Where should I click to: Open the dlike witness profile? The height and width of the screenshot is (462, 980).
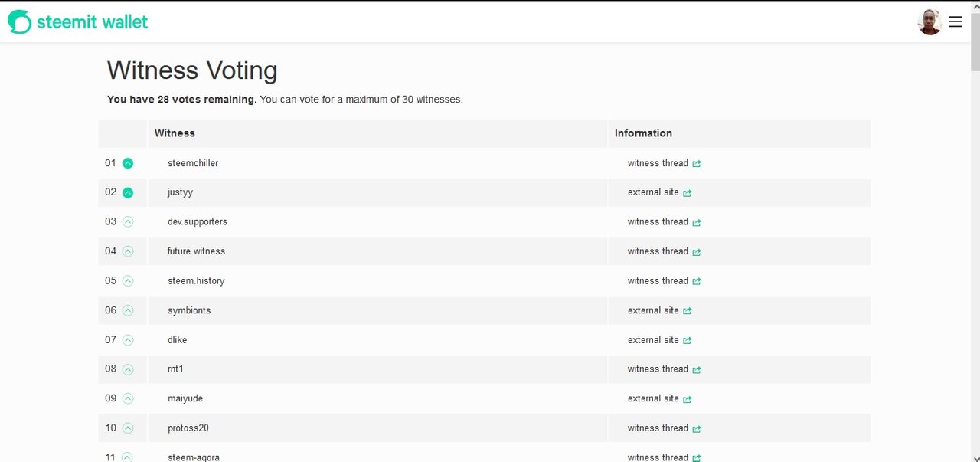(178, 340)
